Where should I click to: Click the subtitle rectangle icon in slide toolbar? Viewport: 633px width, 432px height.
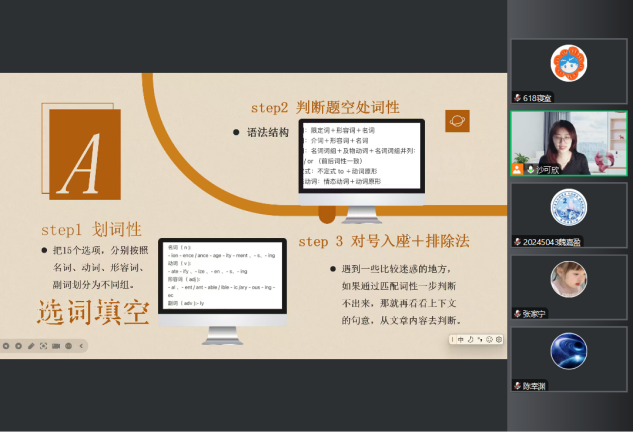[x=55, y=346]
